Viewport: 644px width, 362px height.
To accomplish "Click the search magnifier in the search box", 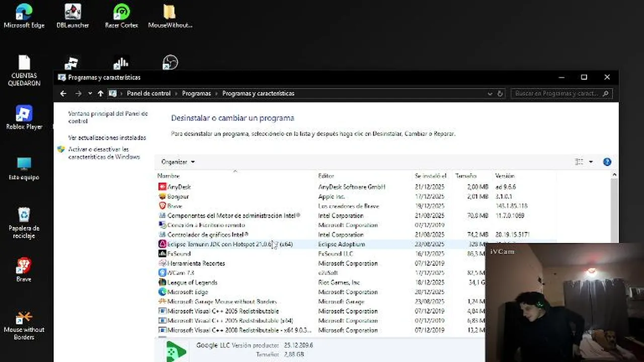I will (606, 94).
